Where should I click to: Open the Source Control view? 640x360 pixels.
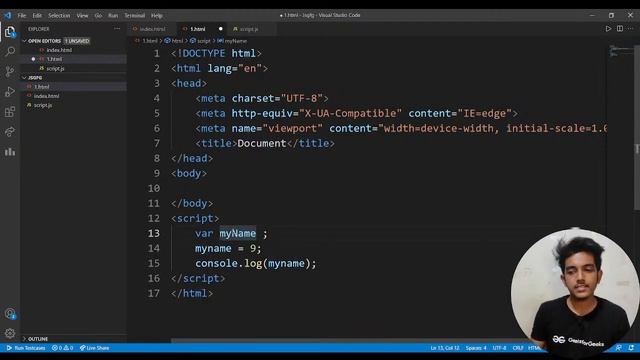(x=10, y=71)
